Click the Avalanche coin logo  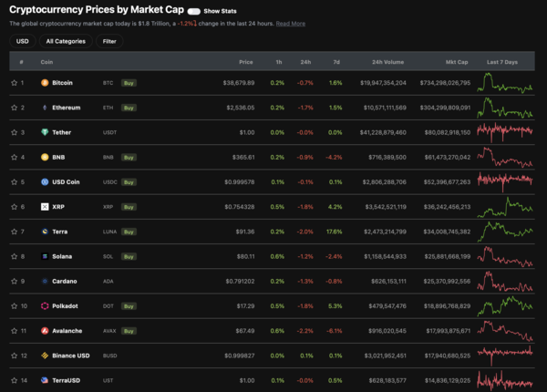coord(45,331)
